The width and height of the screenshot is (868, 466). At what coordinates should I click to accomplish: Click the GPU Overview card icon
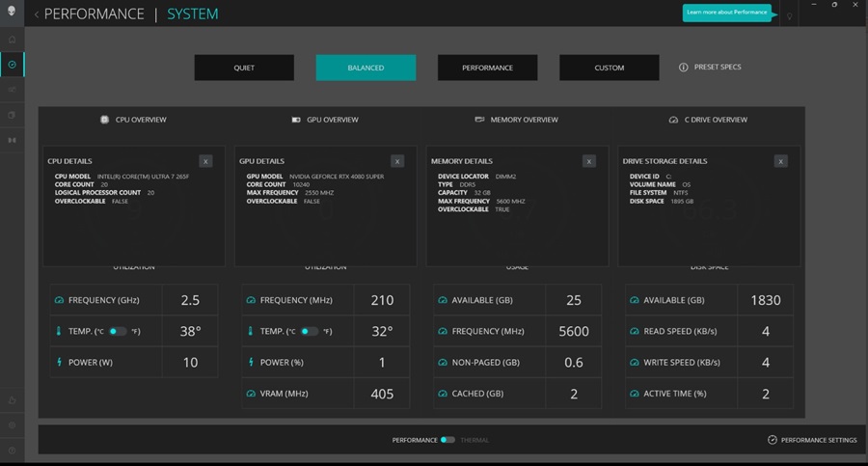[x=297, y=120]
